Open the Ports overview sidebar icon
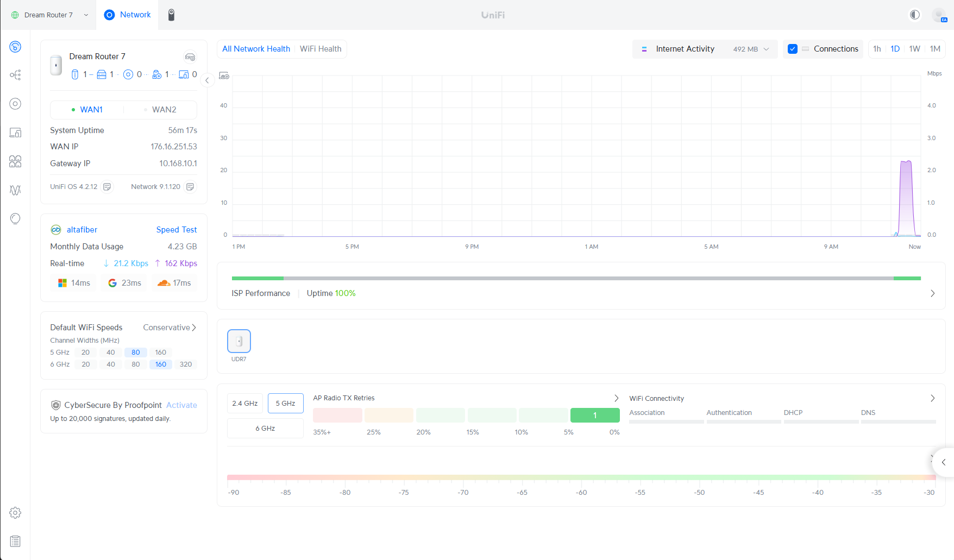The height and width of the screenshot is (560, 954). tap(15, 161)
